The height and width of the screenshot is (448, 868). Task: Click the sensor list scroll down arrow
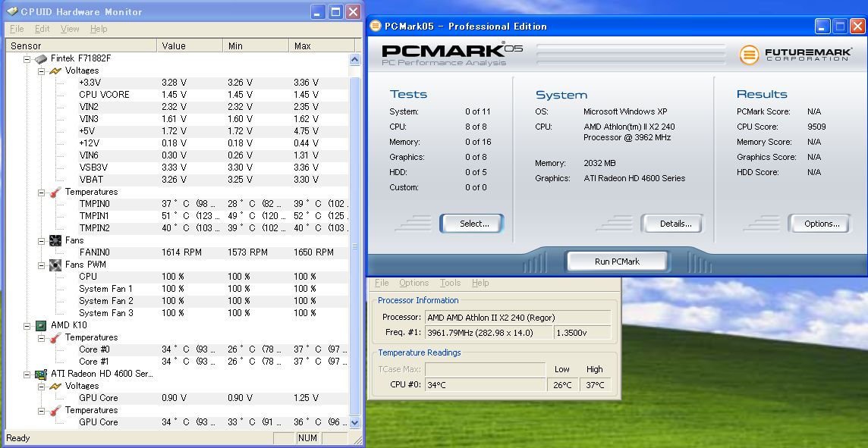pyautogui.click(x=355, y=422)
